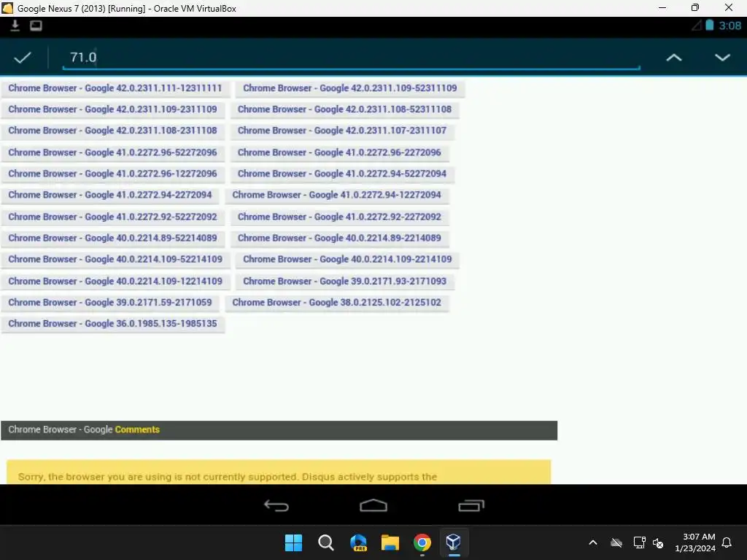Open Chrome Browser 40.0.2214.89-2214089 link

coord(340,238)
